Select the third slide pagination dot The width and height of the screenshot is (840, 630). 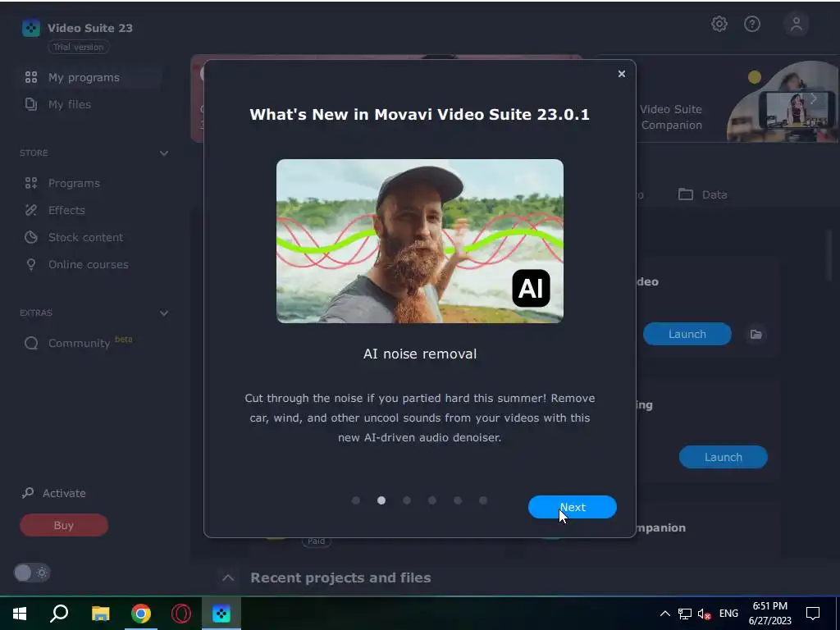point(407,500)
